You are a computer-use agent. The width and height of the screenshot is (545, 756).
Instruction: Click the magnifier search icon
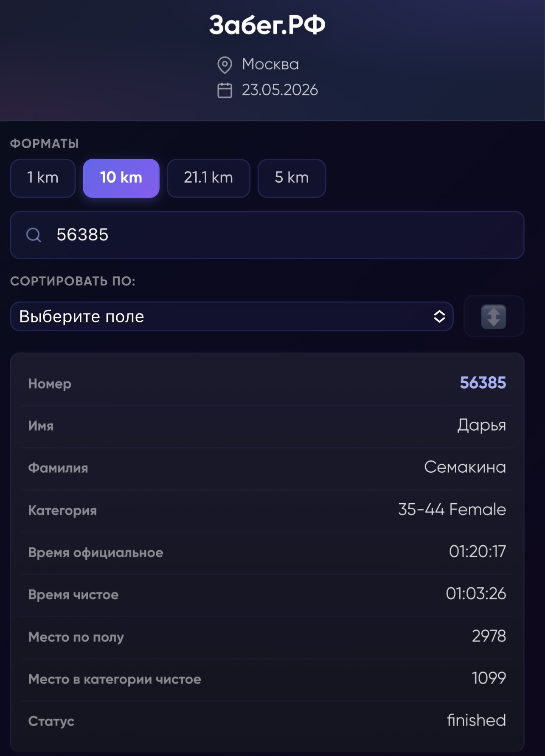point(34,235)
